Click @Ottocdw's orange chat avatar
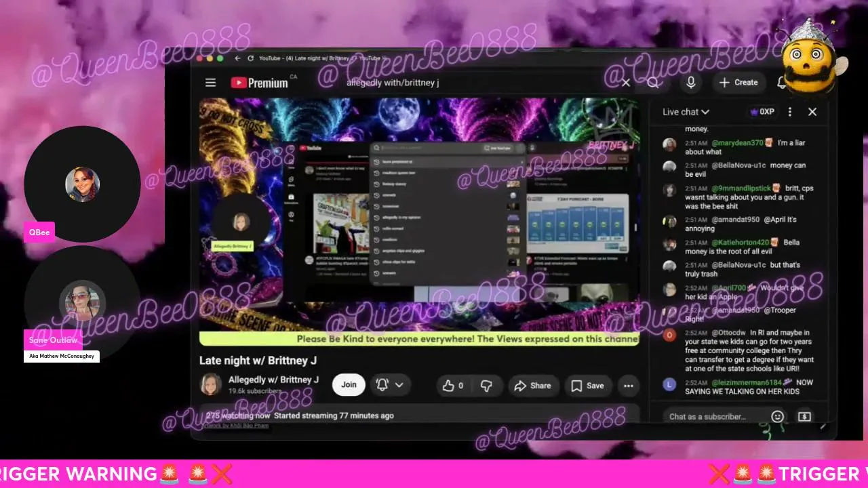This screenshot has height=488, width=868. (669, 335)
